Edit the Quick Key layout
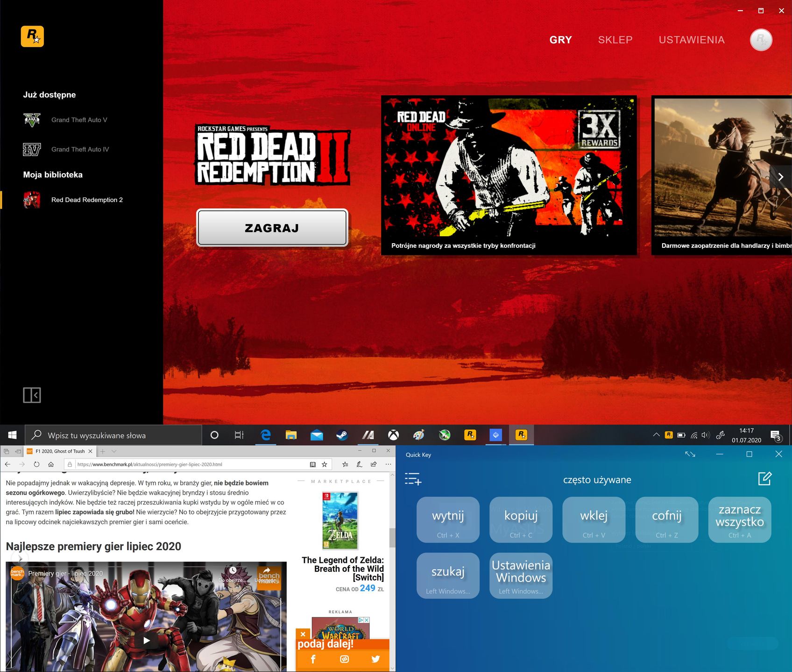Viewport: 792px width, 672px height. 764,478
